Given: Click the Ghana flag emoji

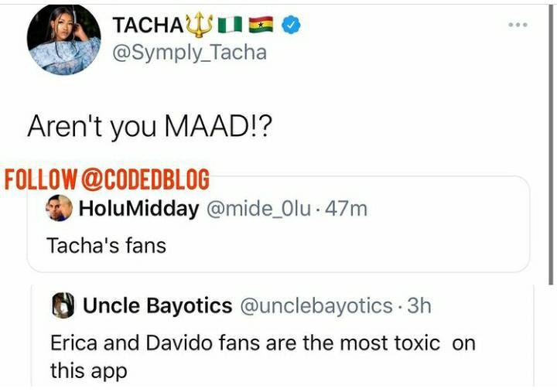Looking at the screenshot, I should click(x=261, y=26).
